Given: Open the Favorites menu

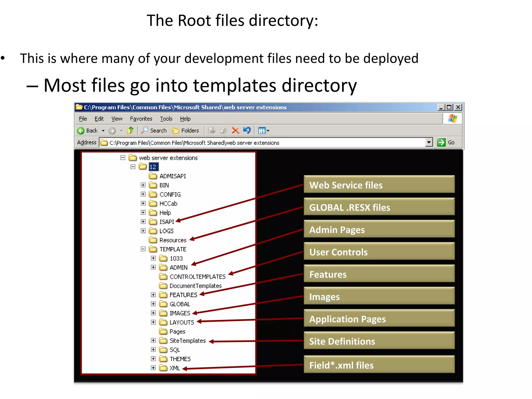Looking at the screenshot, I should tap(141, 119).
